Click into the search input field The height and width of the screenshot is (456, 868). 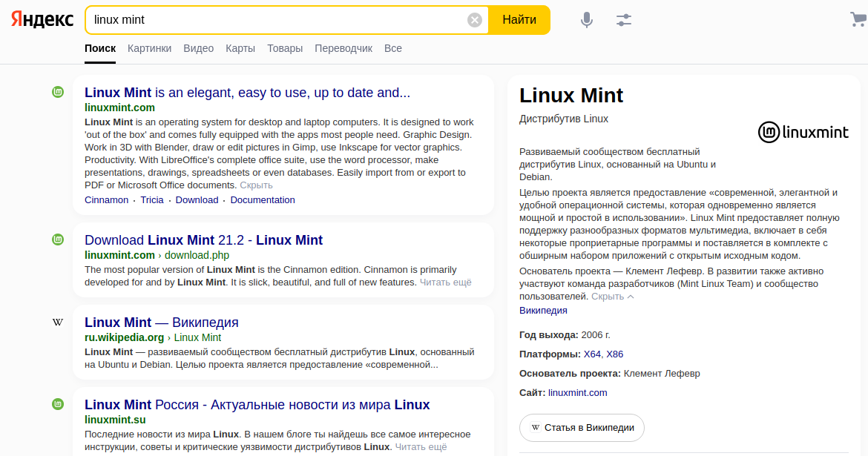tap(274, 20)
